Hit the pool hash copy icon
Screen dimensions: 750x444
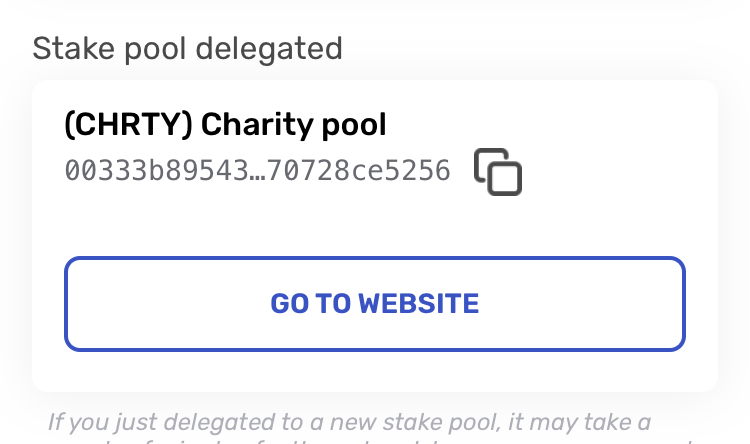coord(497,172)
